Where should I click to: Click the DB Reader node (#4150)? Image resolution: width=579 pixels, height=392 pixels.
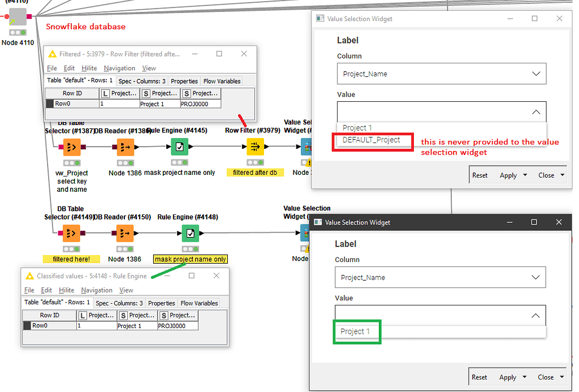click(x=126, y=233)
